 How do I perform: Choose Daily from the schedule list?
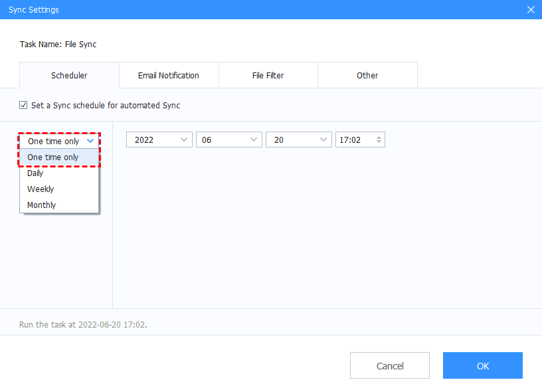point(35,173)
